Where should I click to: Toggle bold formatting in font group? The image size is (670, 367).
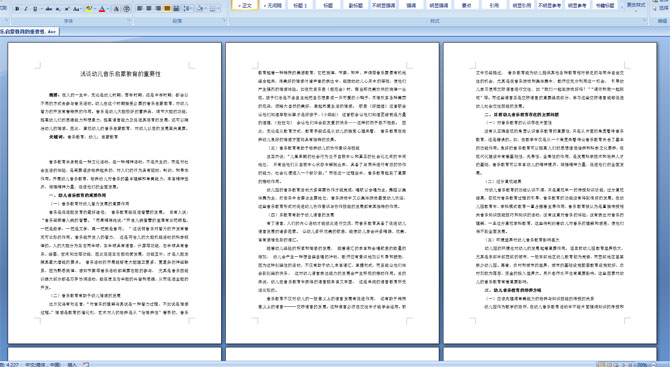17,9
